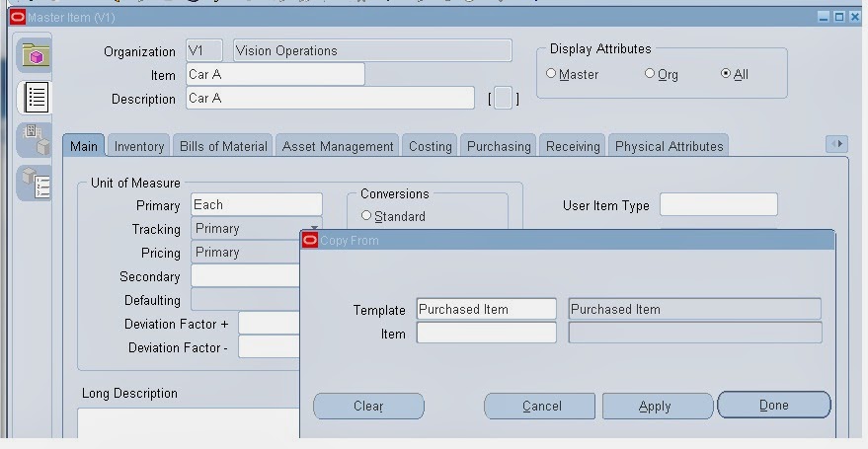The image size is (868, 449).
Task: Click the Description field
Action: tap(330, 98)
